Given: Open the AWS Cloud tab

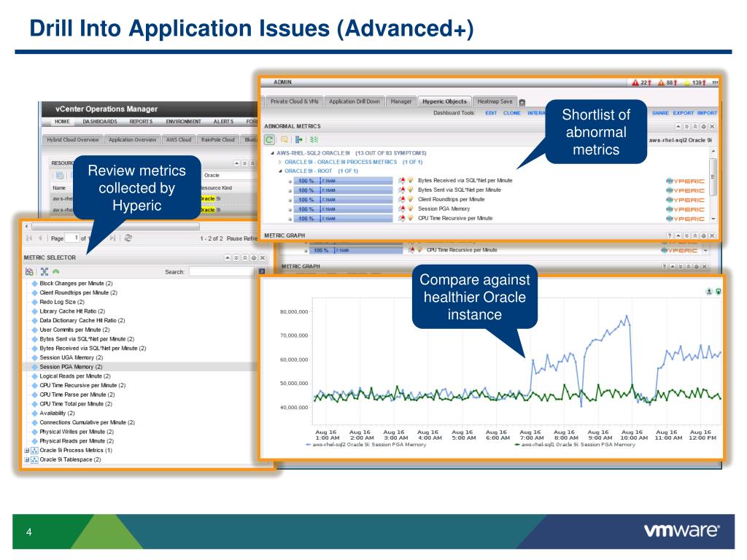Looking at the screenshot, I should tap(178, 140).
